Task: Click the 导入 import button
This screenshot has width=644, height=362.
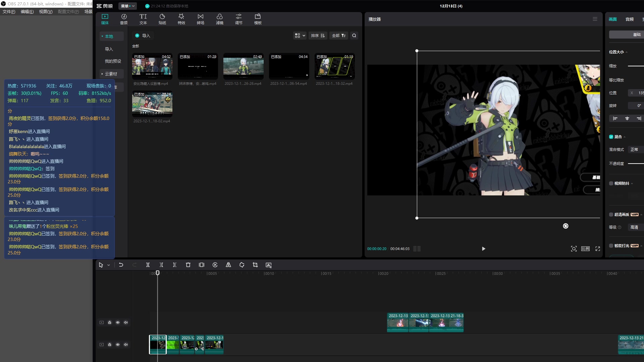Action: [143, 36]
